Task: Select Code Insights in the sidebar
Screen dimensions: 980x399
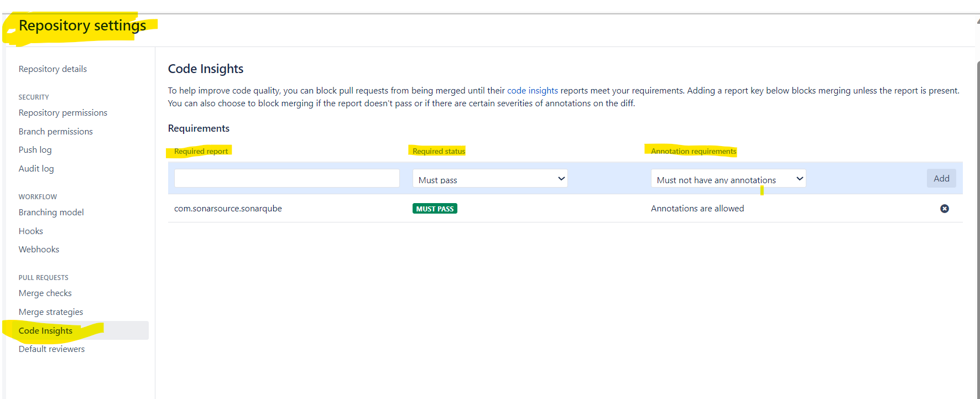Action: [45, 331]
